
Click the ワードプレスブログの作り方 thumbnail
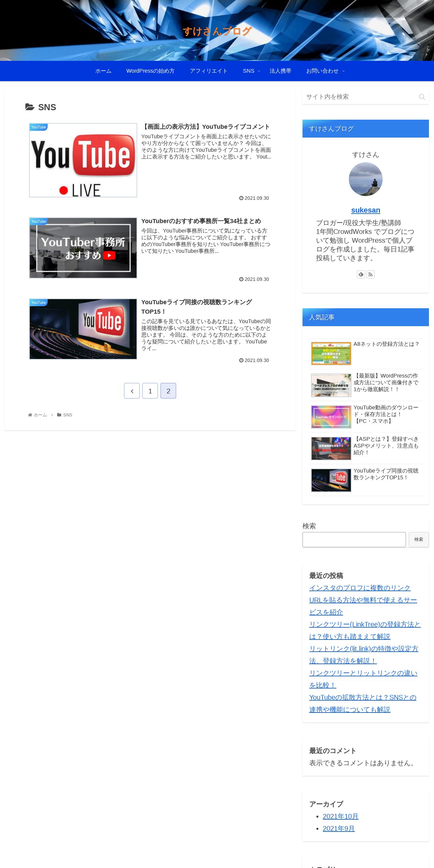[331, 385]
